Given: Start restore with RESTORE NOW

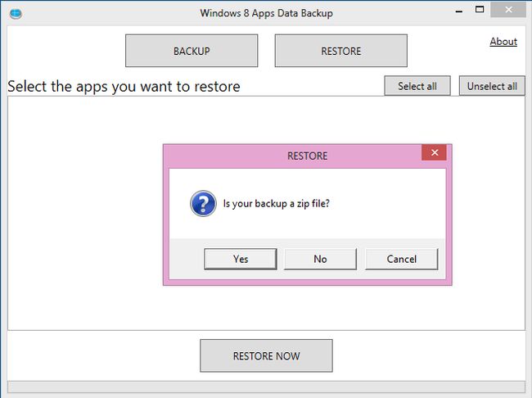Looking at the screenshot, I should (x=266, y=355).
